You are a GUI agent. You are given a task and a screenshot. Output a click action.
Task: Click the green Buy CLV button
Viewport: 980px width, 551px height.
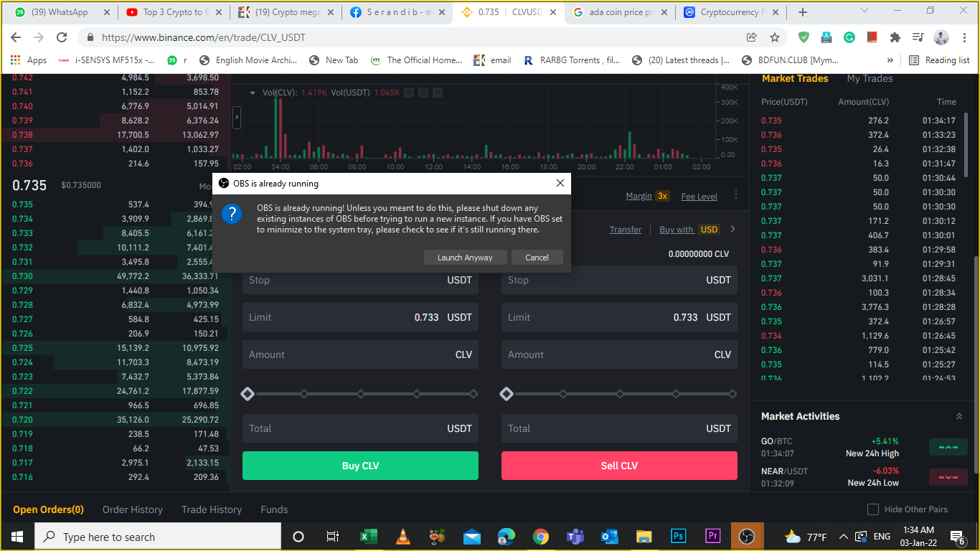[360, 466]
